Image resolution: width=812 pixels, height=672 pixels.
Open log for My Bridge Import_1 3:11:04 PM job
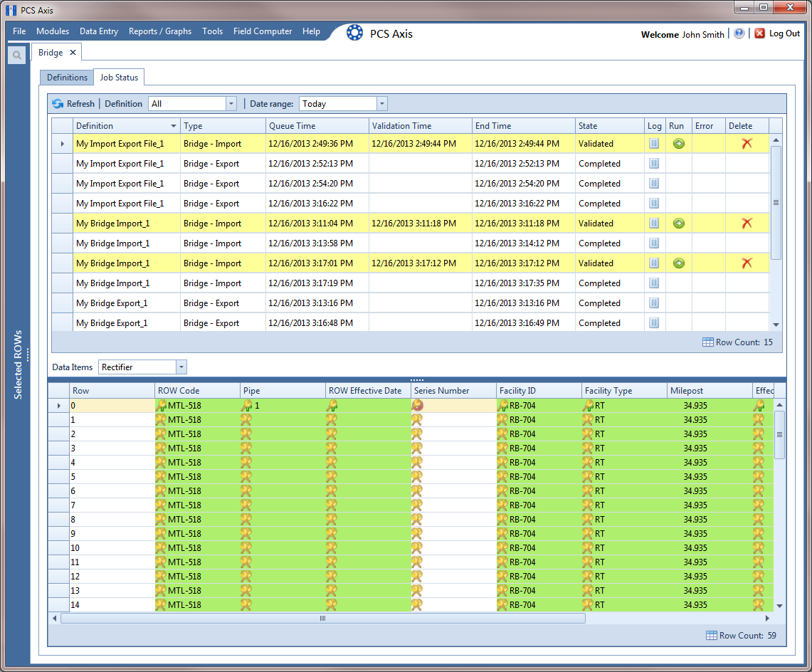tap(654, 224)
